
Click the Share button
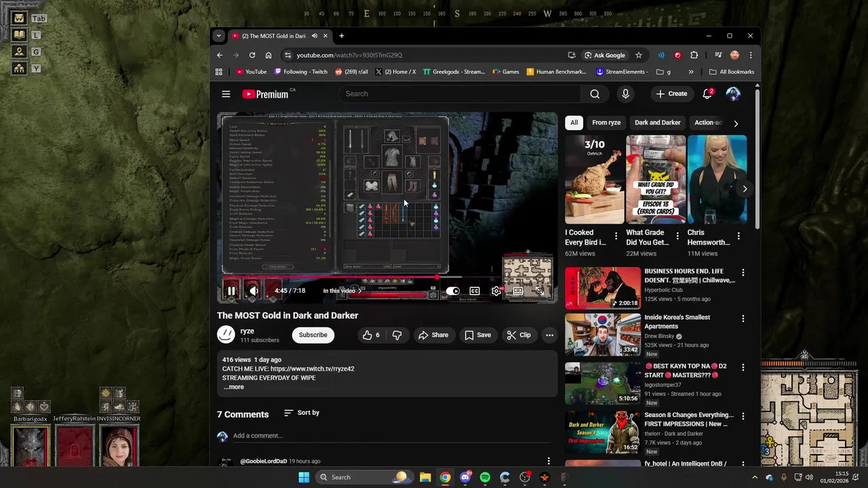433,335
